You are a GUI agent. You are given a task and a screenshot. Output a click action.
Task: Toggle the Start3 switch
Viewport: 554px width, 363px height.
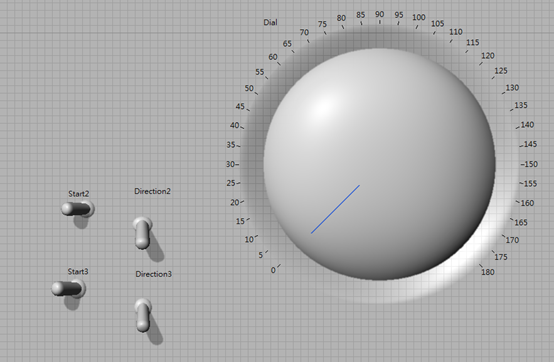69,288
